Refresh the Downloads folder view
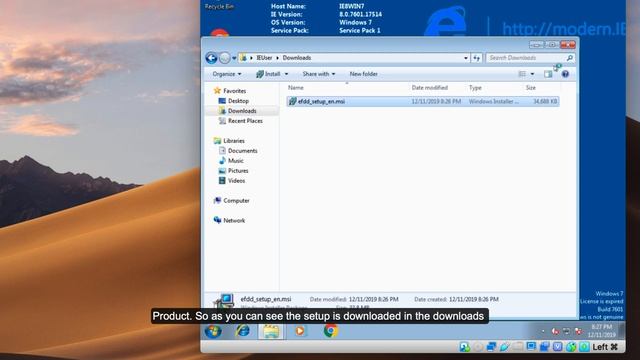Viewport: 640px width, 360px height. click(476, 58)
